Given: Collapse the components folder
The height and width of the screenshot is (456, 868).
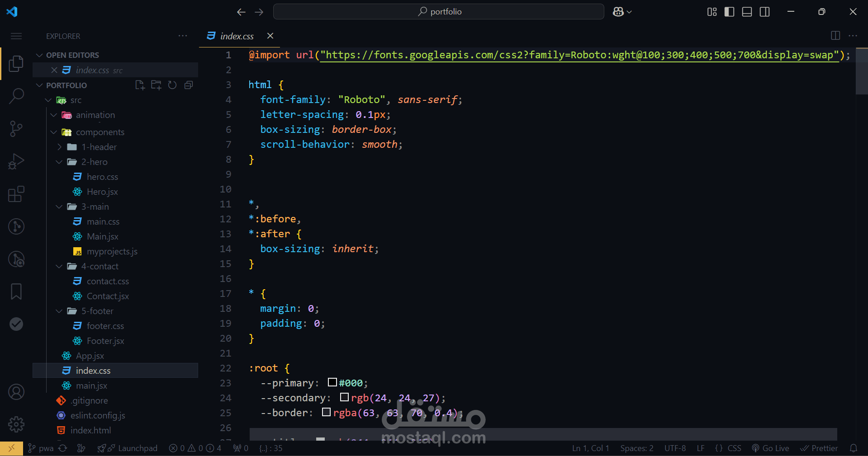Looking at the screenshot, I should tap(54, 132).
